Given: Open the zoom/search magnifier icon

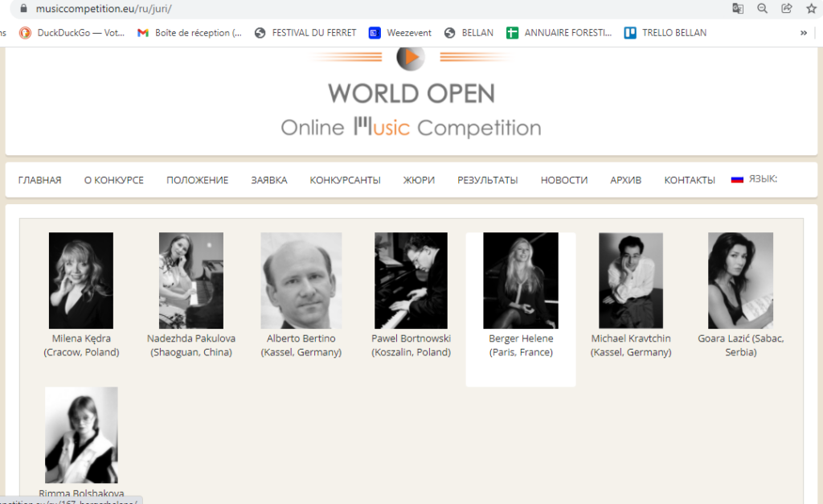Looking at the screenshot, I should (762, 9).
